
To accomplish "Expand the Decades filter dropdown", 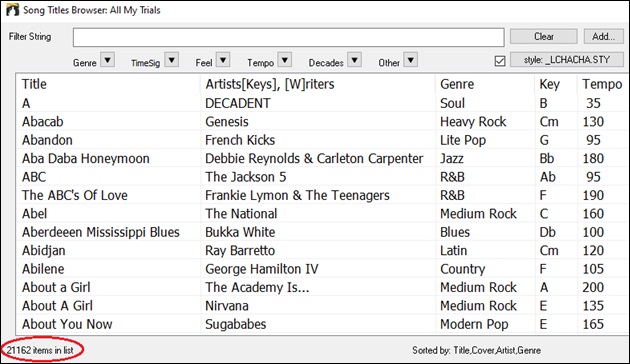I will click(354, 60).
